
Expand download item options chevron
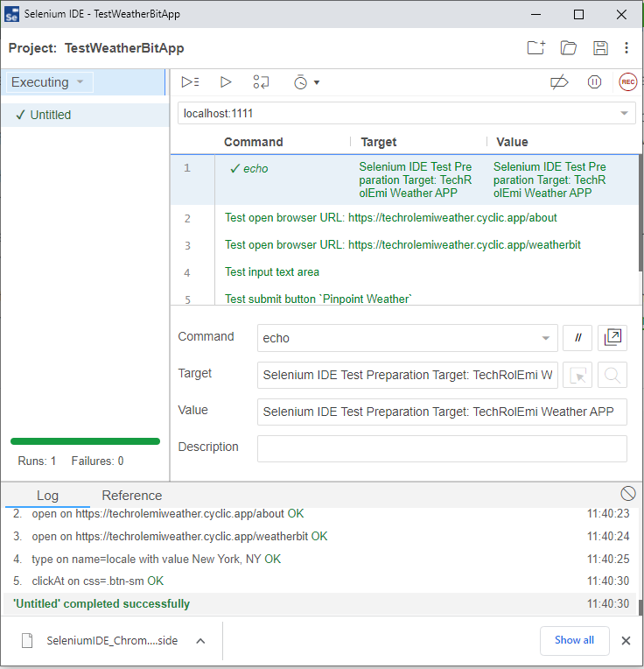[200, 641]
